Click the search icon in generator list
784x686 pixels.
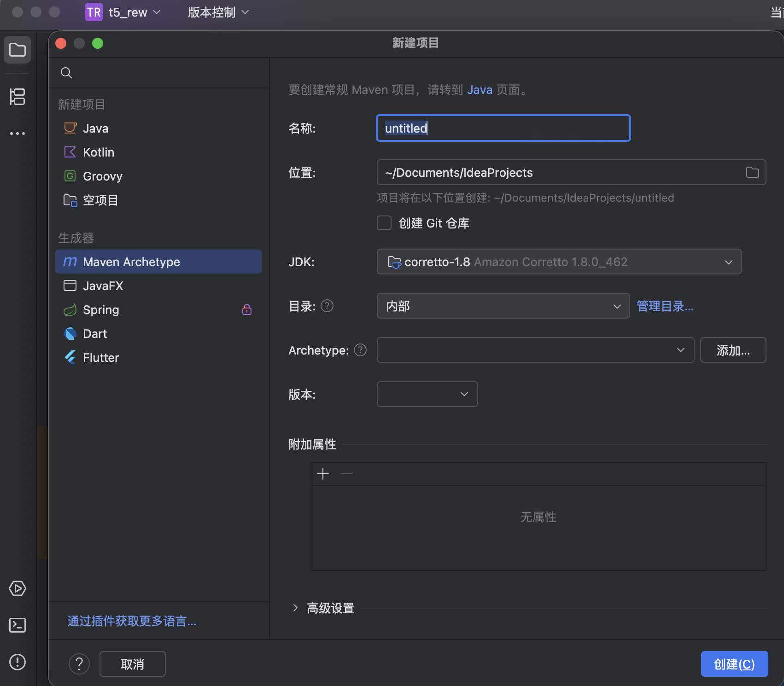tap(66, 73)
